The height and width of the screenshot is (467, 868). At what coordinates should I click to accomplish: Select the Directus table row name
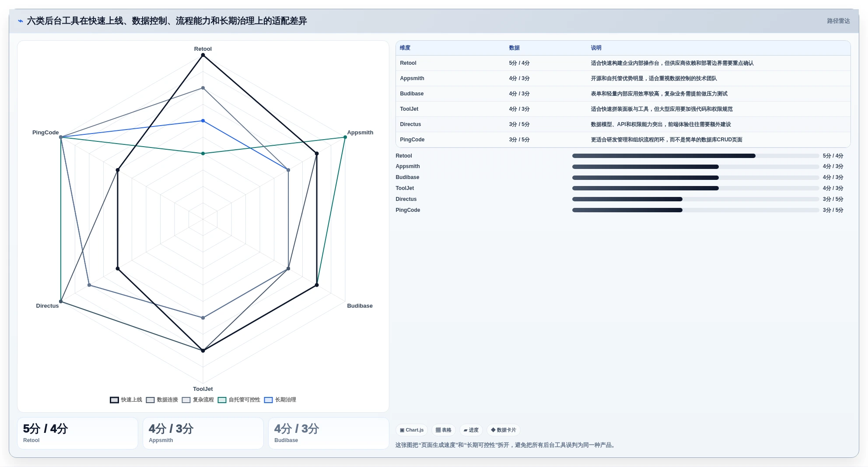[410, 124]
